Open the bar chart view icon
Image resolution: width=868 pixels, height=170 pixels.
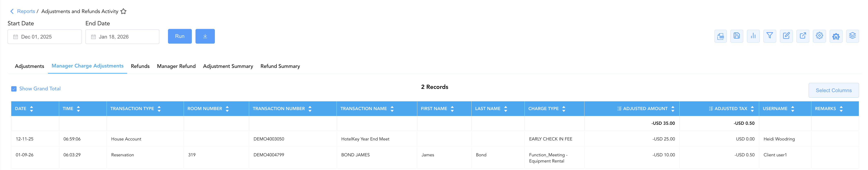[753, 36]
